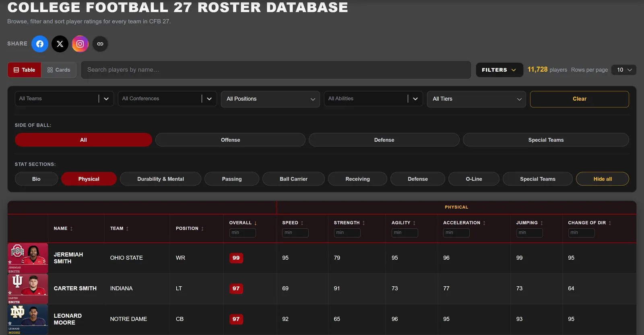Toggle Overall column sort arrow

(x=255, y=223)
